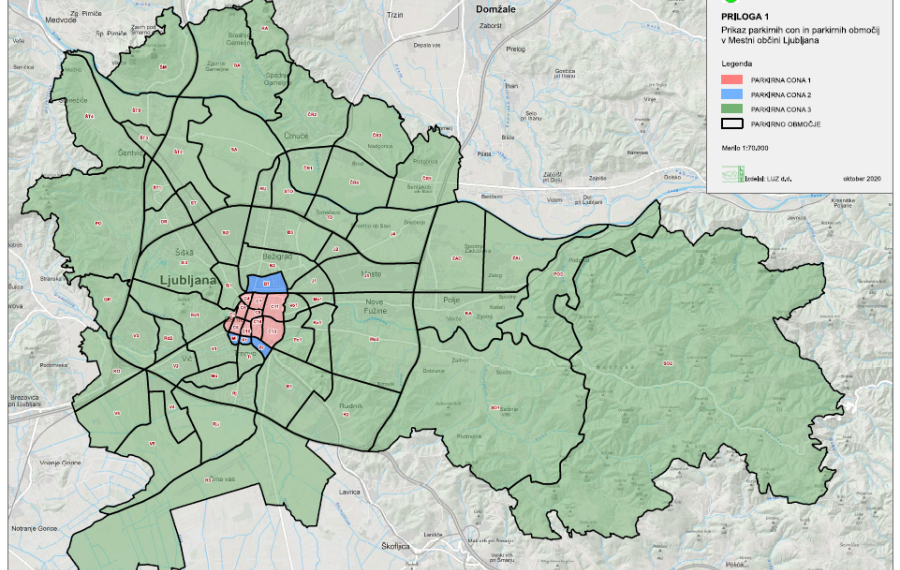Viewport: 900px width, 570px height.
Task: Select the Rudnik district label
Action: (349, 406)
